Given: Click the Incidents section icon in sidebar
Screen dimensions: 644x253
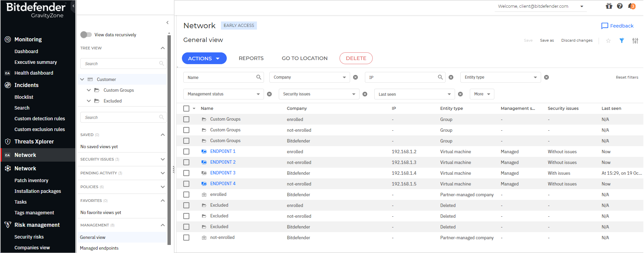Looking at the screenshot, I should 8,85.
